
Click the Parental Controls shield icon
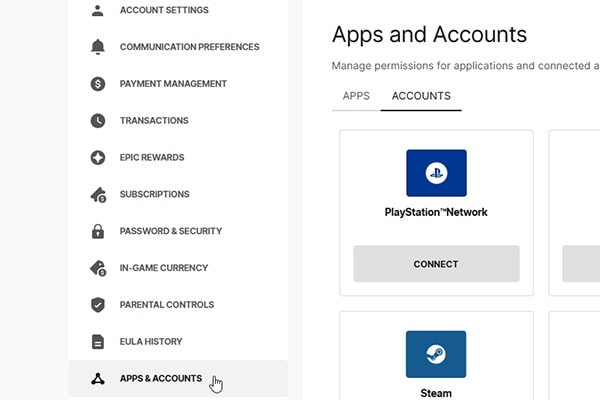coord(98,305)
